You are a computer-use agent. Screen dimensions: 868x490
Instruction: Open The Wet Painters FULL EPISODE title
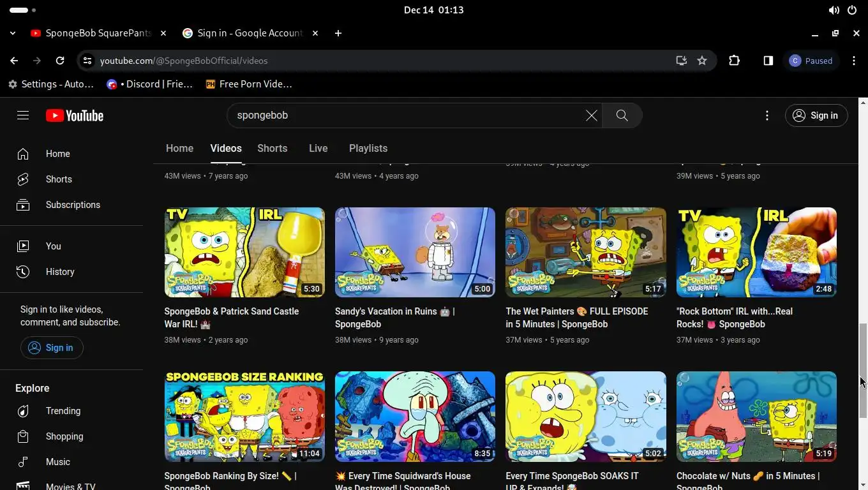pyautogui.click(x=577, y=318)
